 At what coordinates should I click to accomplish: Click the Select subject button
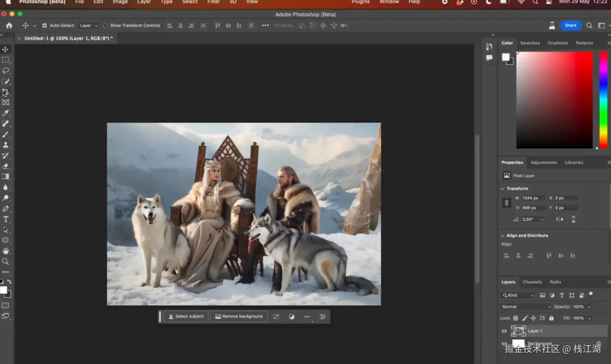186,317
